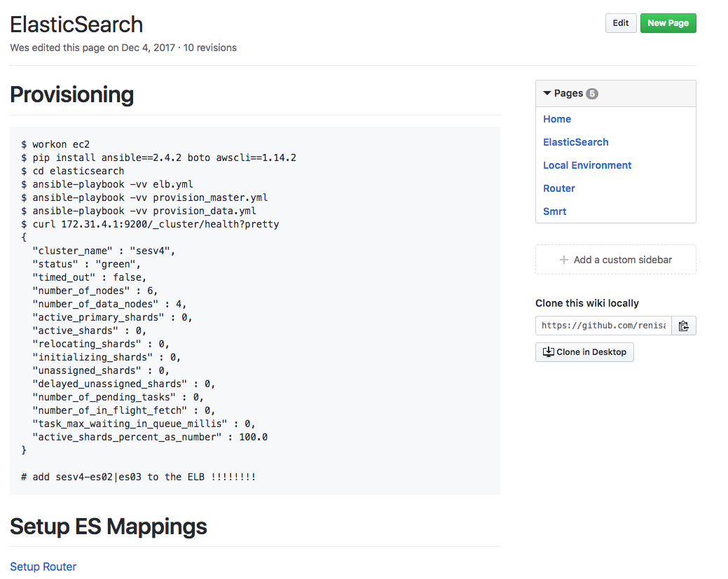Select the wiki clone URL field

pyautogui.click(x=603, y=326)
